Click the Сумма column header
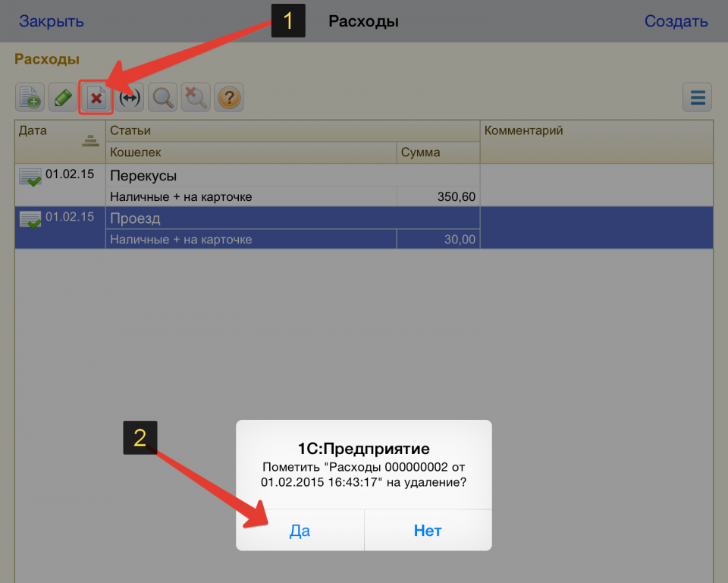Screen dimensions: 728x583 (438, 152)
